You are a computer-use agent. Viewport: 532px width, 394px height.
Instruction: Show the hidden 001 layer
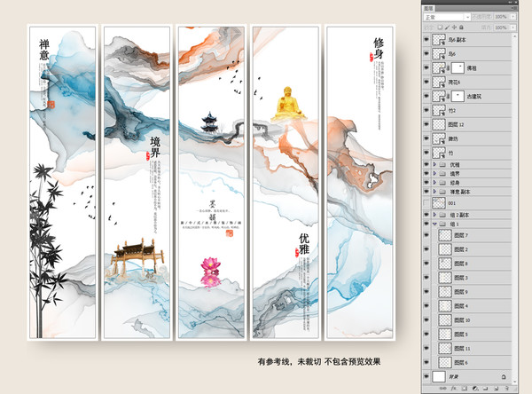coord(426,203)
